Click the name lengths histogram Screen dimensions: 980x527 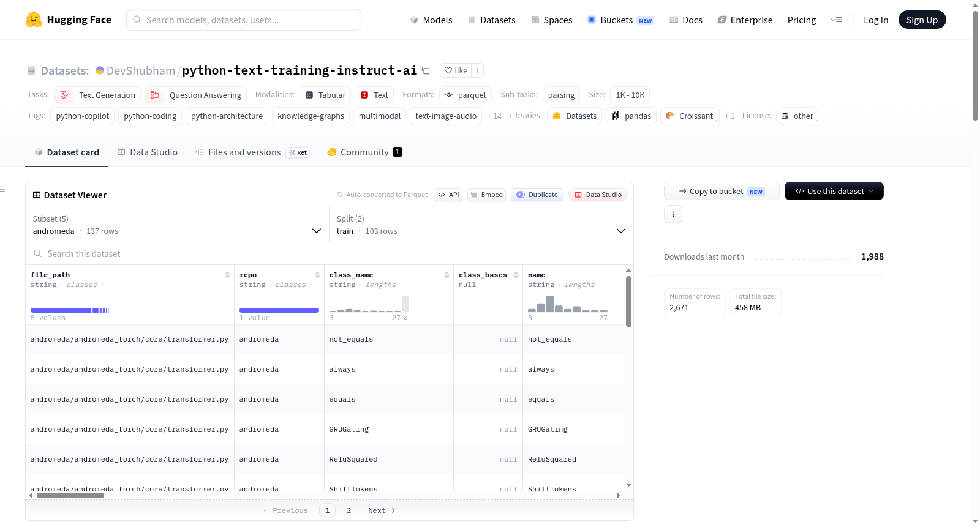(x=568, y=304)
